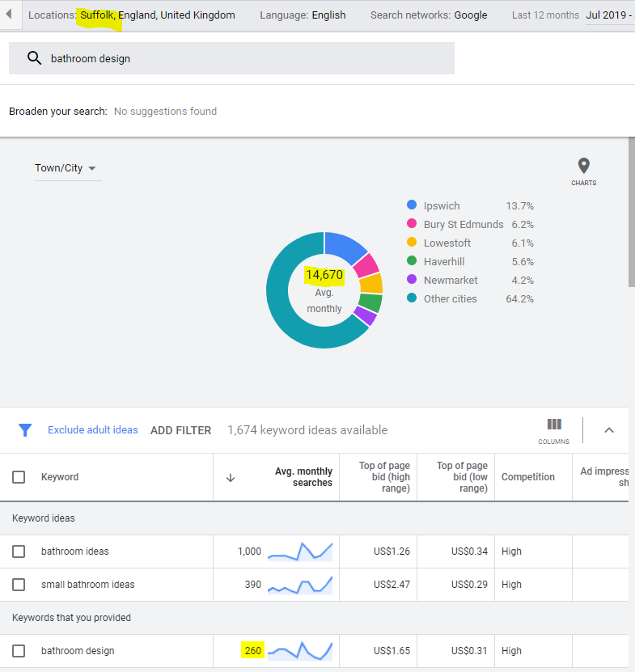
Task: Click the purple Newmarket legend dot
Action: click(x=412, y=280)
